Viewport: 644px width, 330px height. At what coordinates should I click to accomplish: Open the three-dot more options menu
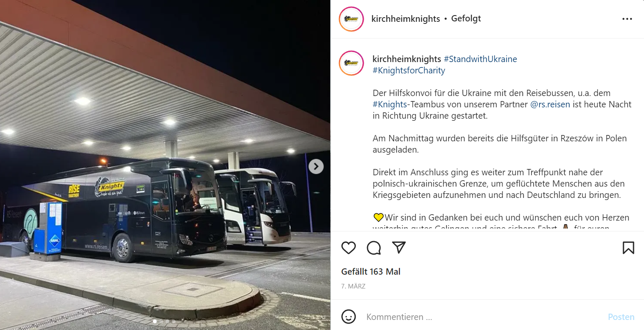point(627,19)
